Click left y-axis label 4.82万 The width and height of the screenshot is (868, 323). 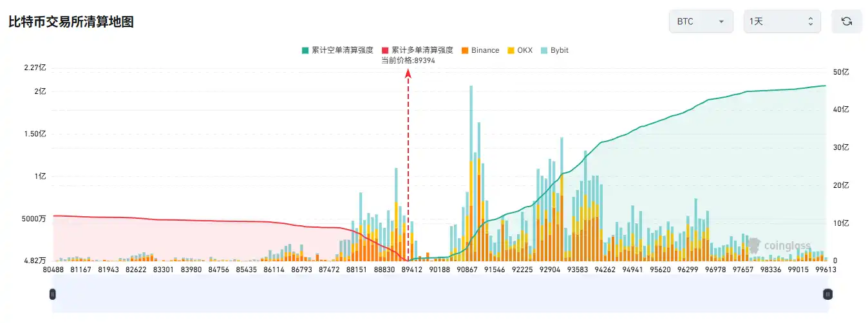[35, 261]
